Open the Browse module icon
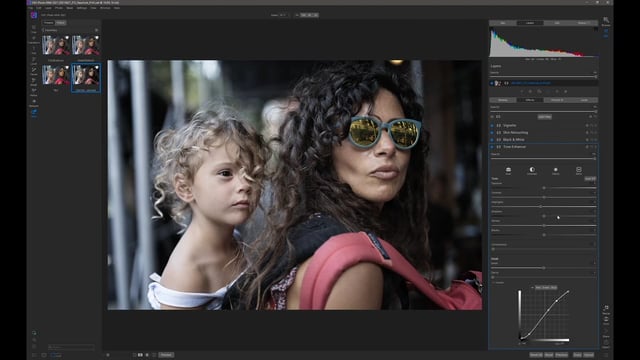This screenshot has width=640, height=360. coord(606,21)
